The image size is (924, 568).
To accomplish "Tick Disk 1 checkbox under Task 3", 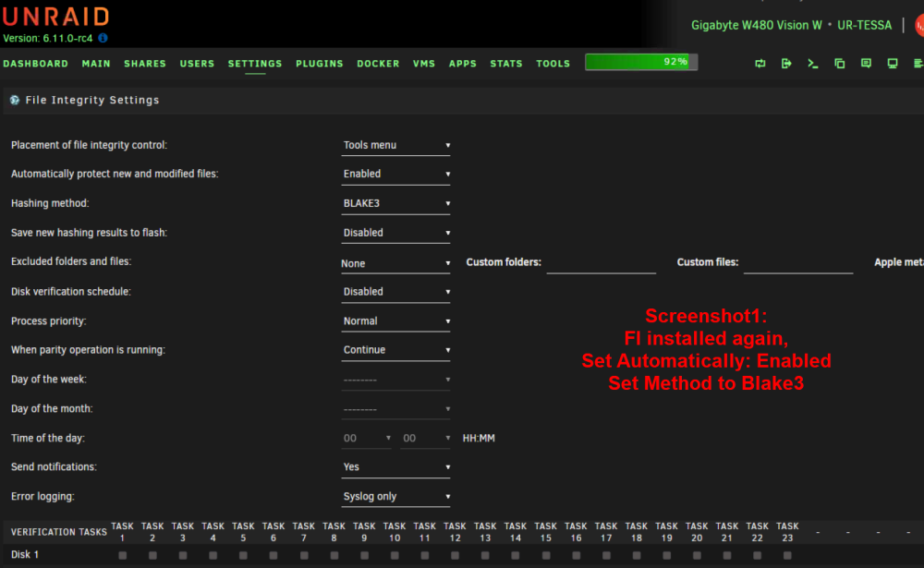I will pyautogui.click(x=183, y=555).
